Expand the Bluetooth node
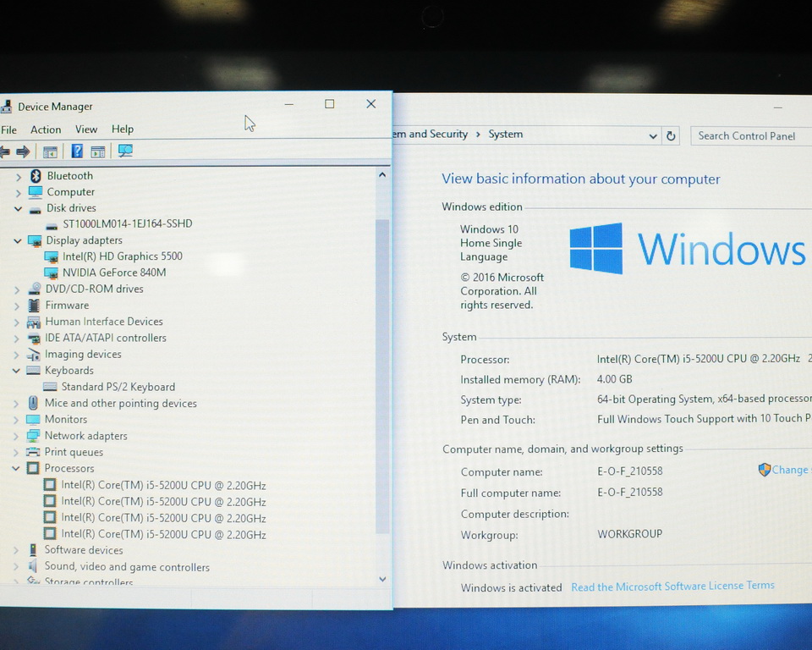 (x=19, y=177)
